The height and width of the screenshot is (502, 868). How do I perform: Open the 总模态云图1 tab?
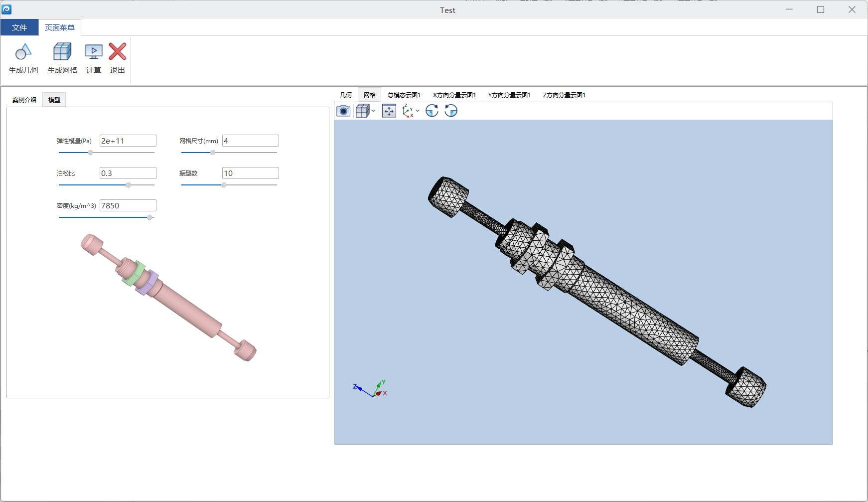point(404,95)
